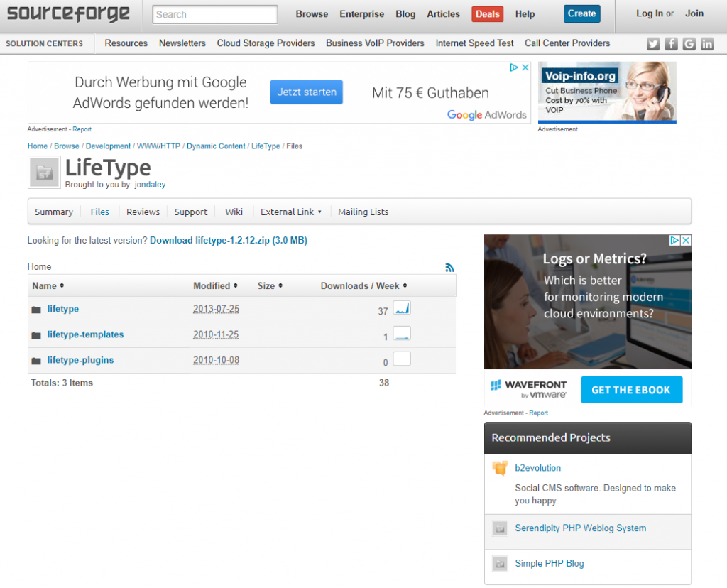Select the Google icon in the header
The image size is (727, 588).
tap(689, 43)
